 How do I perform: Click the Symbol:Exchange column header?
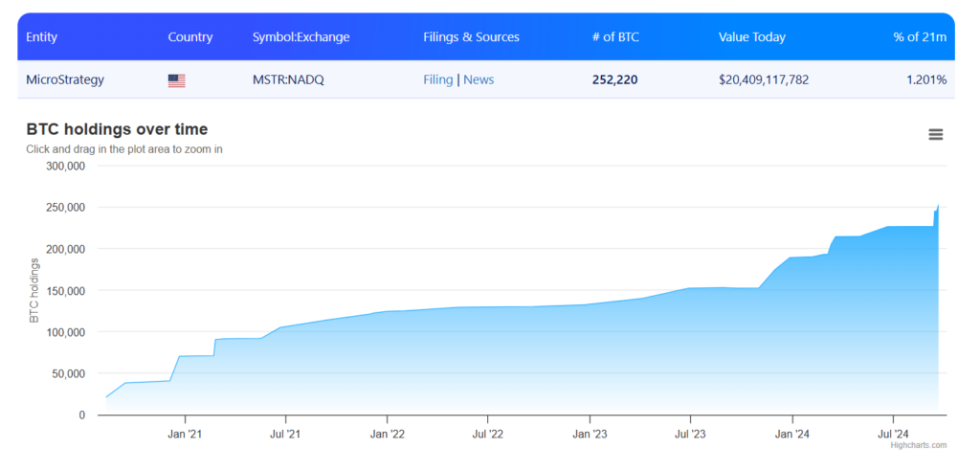click(x=301, y=37)
